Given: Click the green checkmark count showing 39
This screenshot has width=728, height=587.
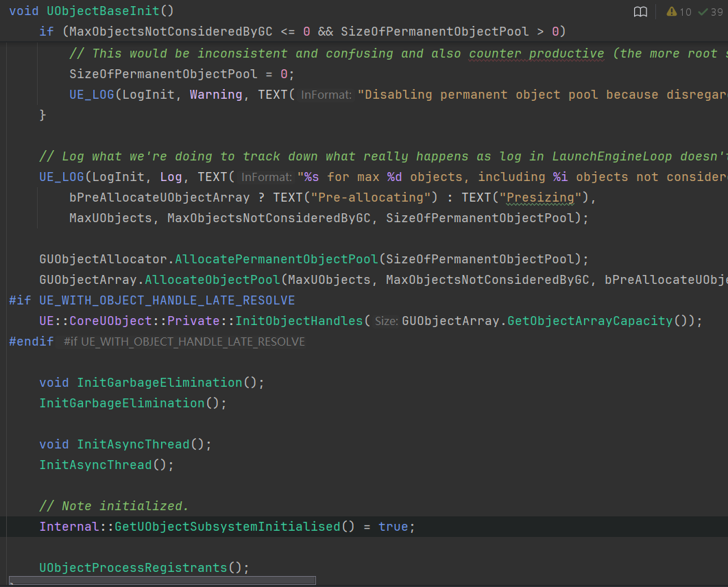Looking at the screenshot, I should point(711,12).
